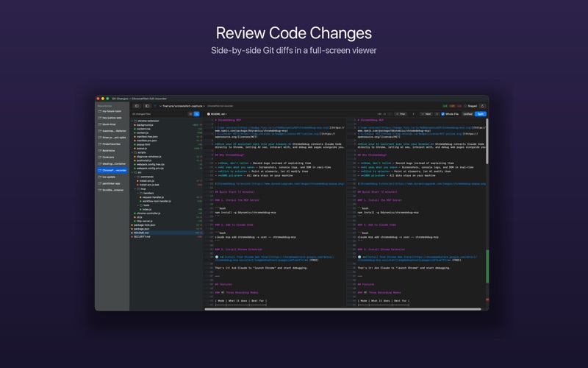Viewport: 588px width, 368px height.
Task: Open the feature/screenshot-capture branch dropdown
Action: coord(182,106)
